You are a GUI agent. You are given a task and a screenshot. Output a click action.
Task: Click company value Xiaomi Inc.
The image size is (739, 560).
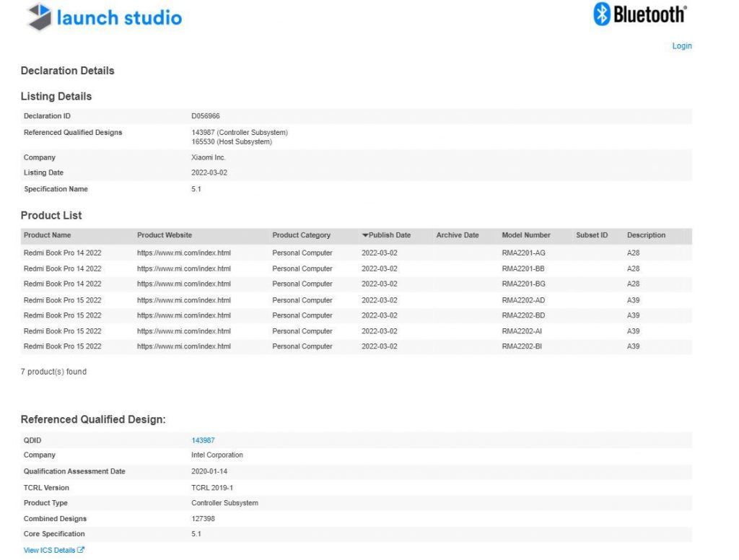(x=209, y=157)
